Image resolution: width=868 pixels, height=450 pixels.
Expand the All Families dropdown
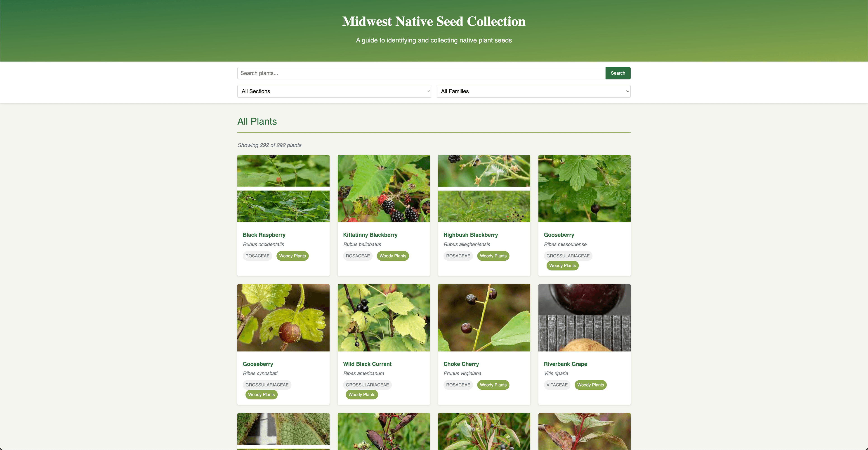533,91
